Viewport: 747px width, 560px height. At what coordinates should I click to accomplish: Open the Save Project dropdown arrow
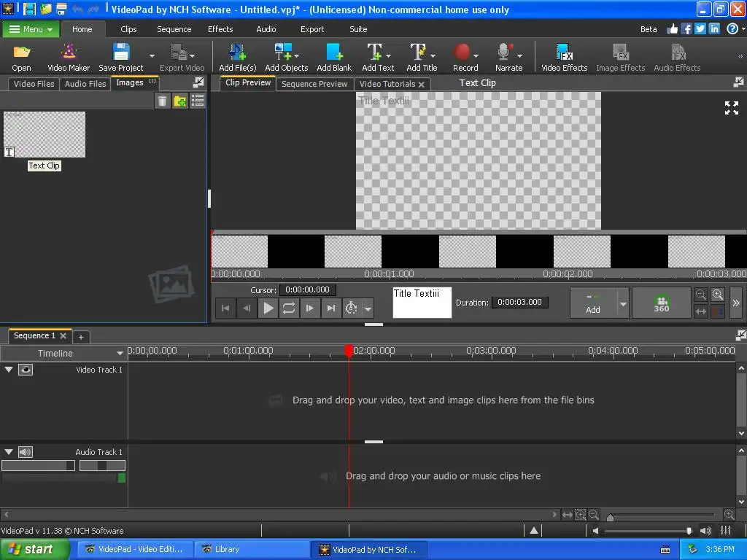(x=152, y=55)
